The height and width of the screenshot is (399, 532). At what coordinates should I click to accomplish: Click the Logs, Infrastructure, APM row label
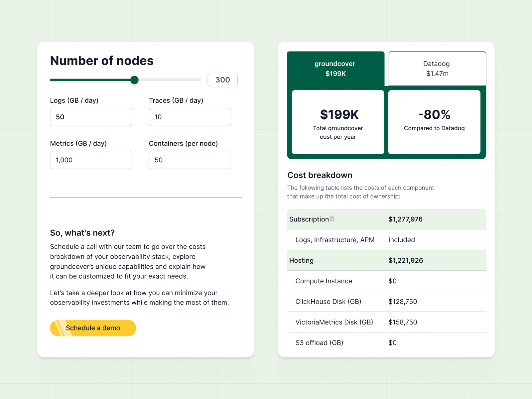335,240
